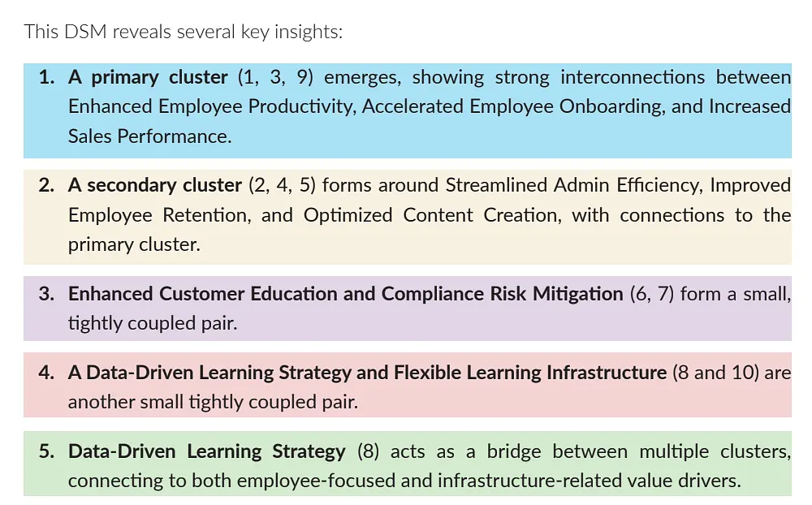Click the bold 'A Data-Driven Learning Strategy and Flexible Learning Infrastructure' heading
This screenshot has height=505, width=812.
pos(367,372)
